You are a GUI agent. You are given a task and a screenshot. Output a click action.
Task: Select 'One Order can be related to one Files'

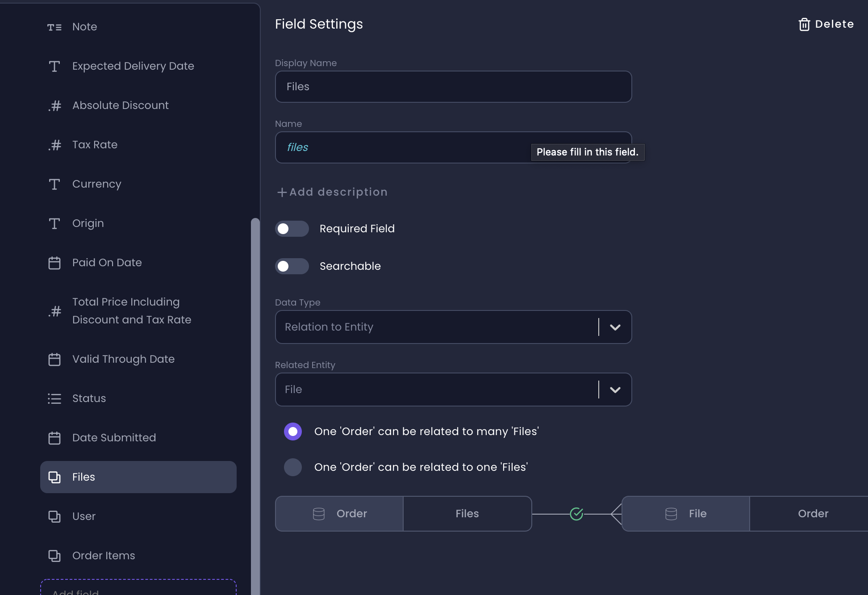pyautogui.click(x=293, y=467)
